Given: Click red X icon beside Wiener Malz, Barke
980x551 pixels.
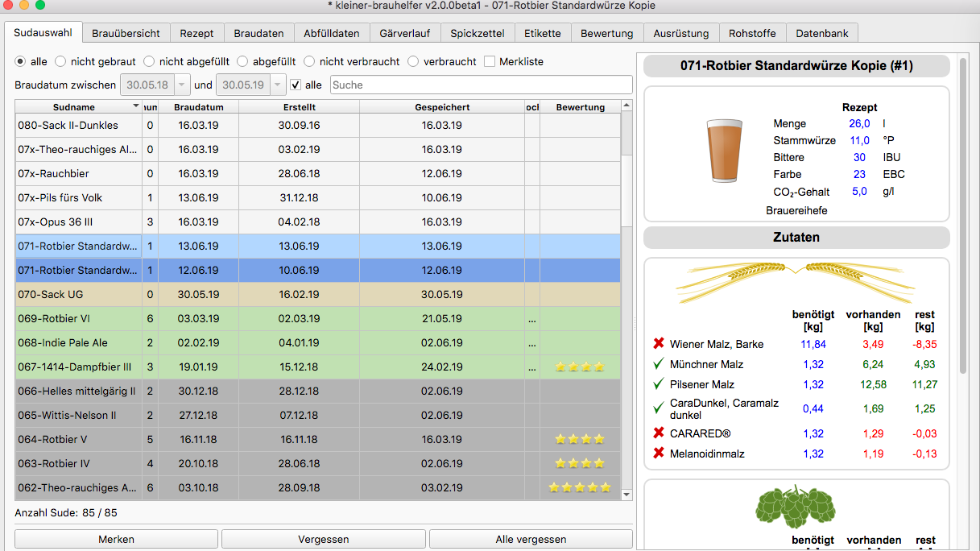Looking at the screenshot, I should 660,345.
